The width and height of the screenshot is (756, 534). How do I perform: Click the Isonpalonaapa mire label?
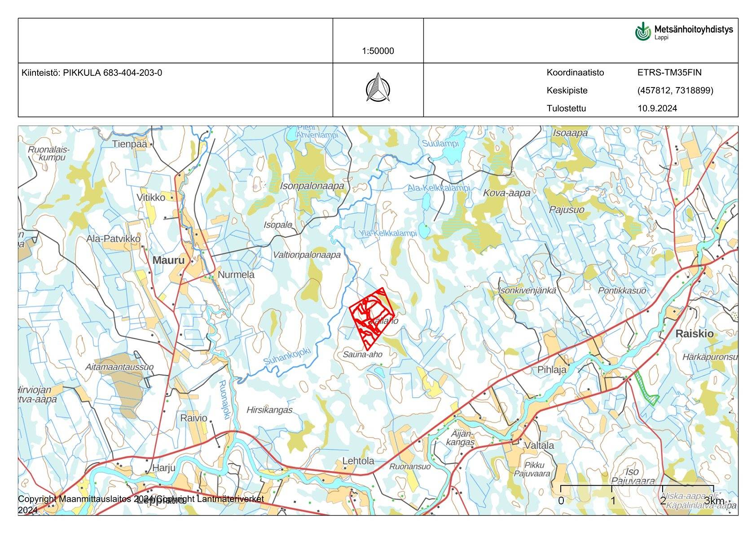(x=312, y=186)
